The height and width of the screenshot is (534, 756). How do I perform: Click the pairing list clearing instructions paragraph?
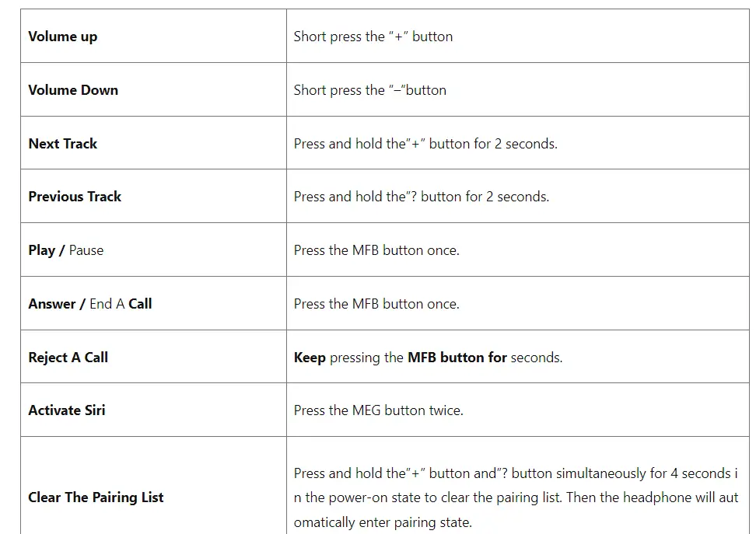coord(516,497)
